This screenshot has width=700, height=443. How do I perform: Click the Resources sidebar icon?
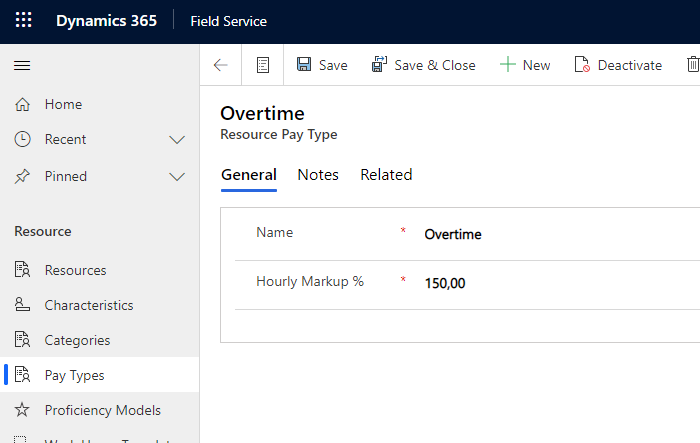coord(22,270)
